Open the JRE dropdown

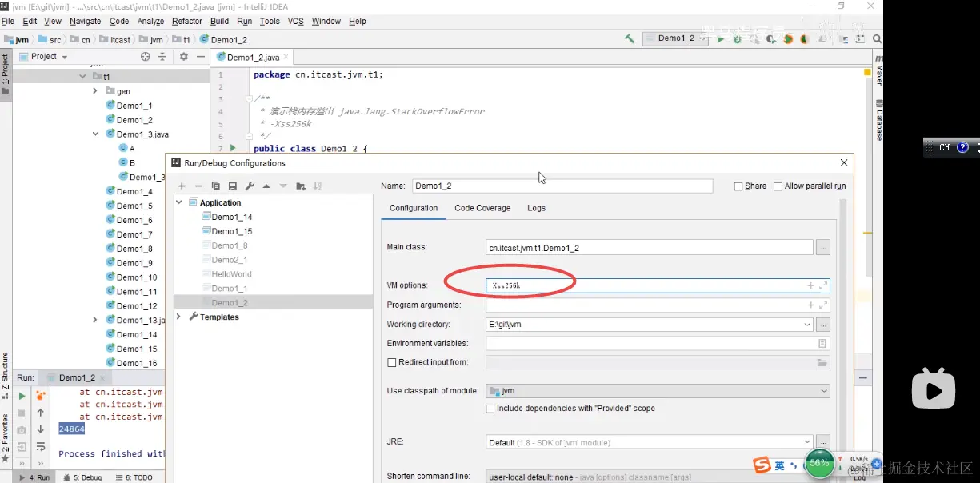click(x=807, y=442)
